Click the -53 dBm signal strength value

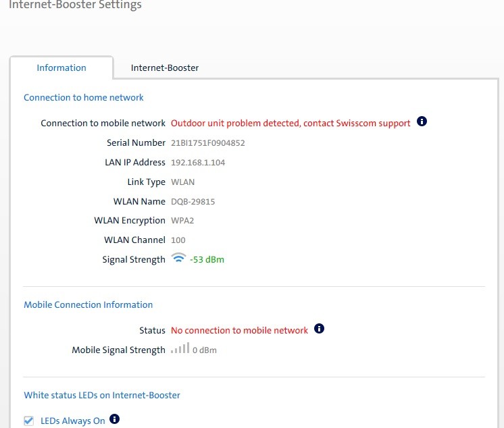[207, 259]
